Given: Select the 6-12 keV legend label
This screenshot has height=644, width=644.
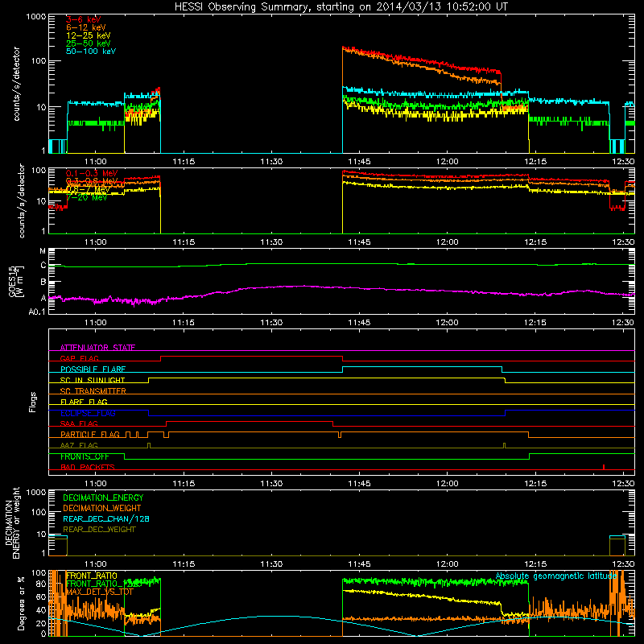Looking at the screenshot, I should (x=86, y=27).
